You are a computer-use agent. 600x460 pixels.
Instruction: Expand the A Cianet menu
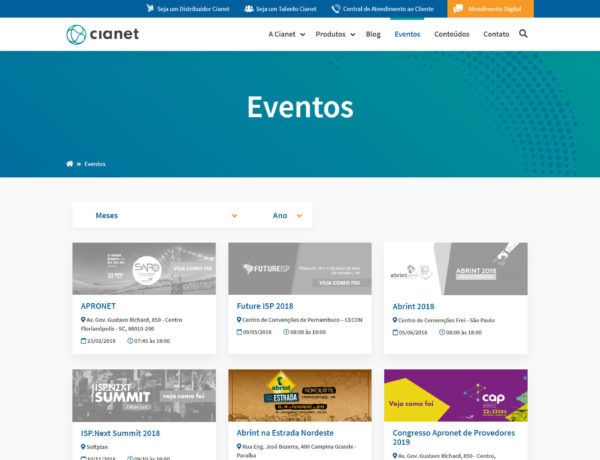(x=286, y=34)
